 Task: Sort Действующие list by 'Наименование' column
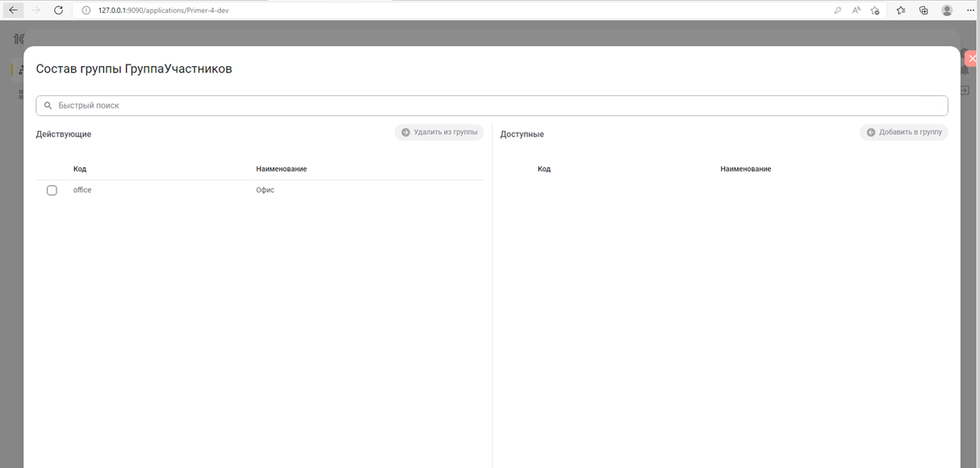[281, 169]
